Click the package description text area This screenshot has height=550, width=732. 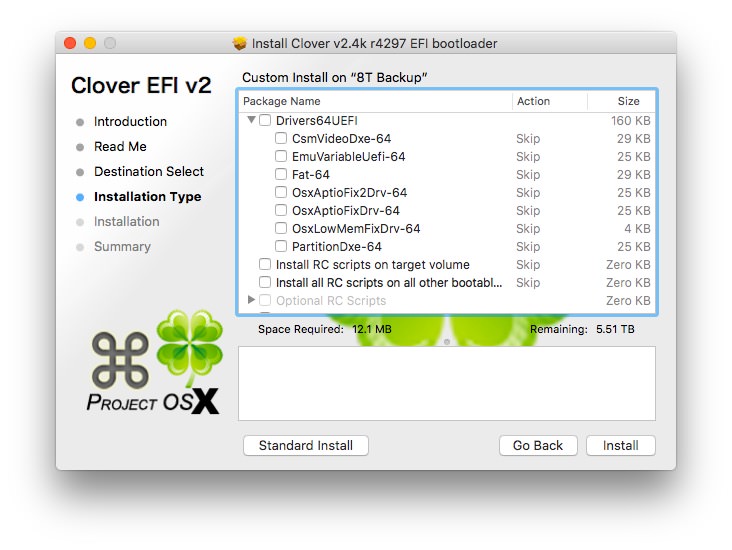[447, 383]
